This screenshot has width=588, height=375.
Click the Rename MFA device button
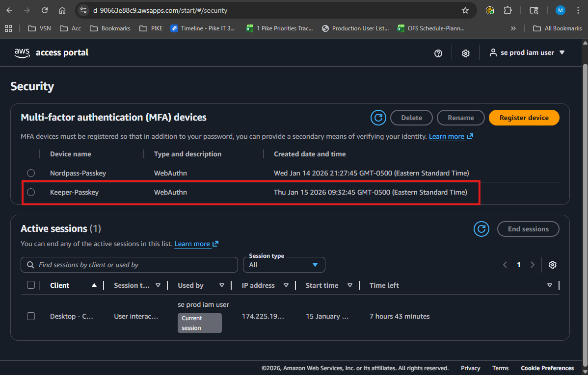click(x=460, y=118)
